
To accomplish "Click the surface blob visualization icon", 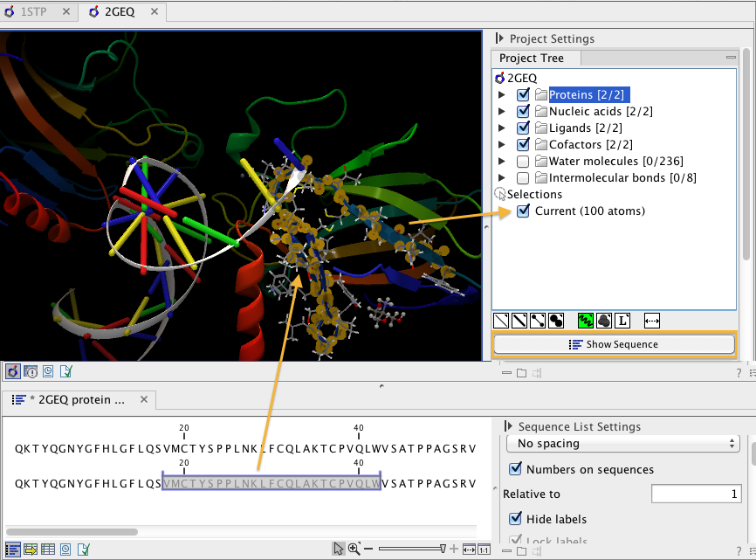I will [604, 321].
